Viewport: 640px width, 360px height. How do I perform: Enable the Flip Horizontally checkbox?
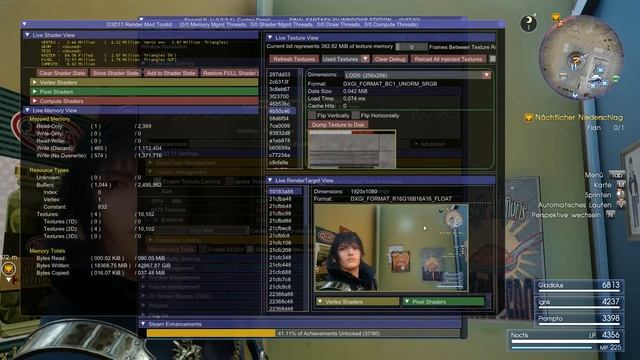(x=356, y=116)
